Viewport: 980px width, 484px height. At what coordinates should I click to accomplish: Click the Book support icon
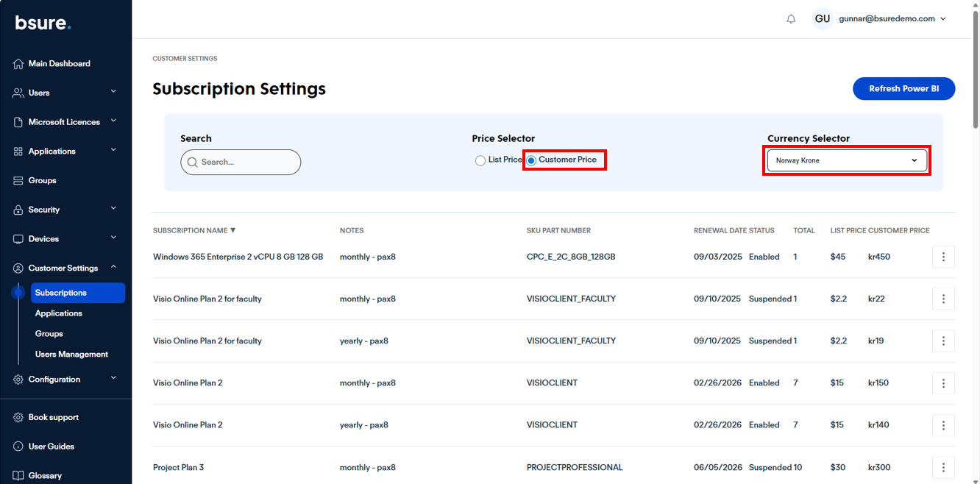(x=18, y=418)
